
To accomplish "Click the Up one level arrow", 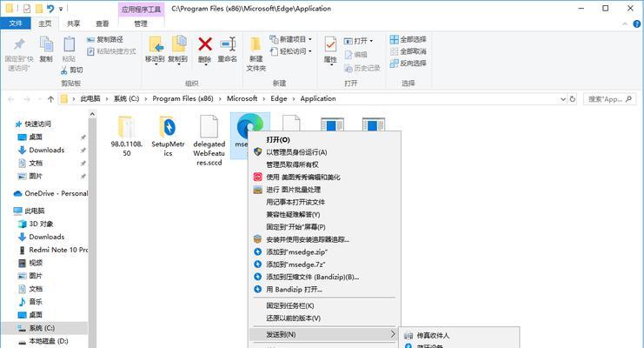I will [x=50, y=99].
